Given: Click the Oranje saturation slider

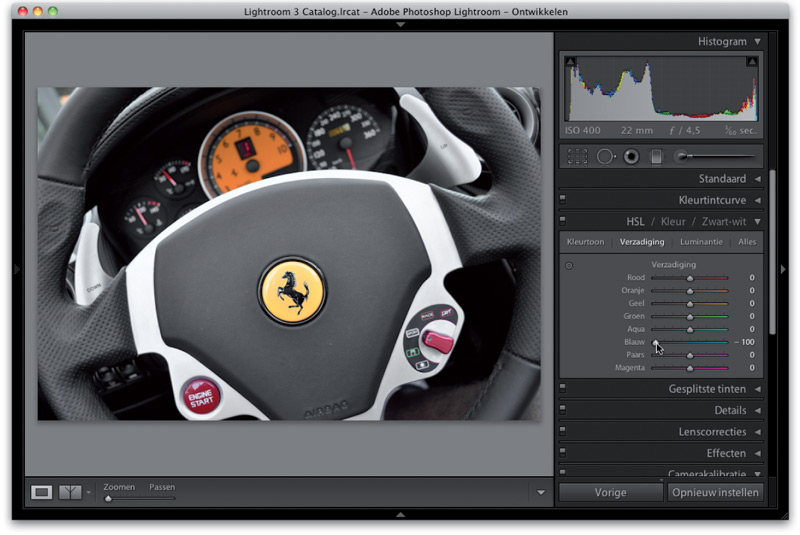Looking at the screenshot, I should click(689, 291).
